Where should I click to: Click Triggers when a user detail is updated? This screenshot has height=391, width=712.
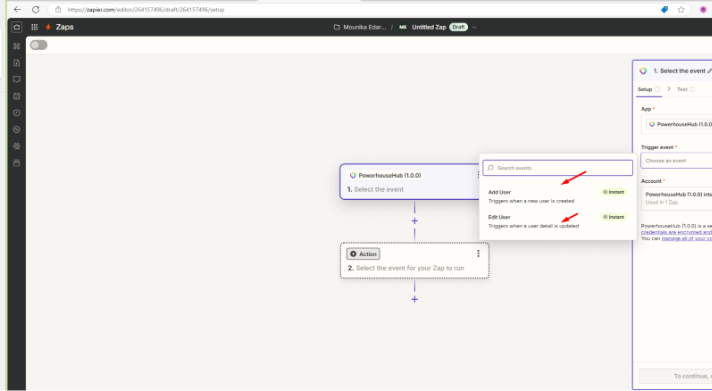(533, 226)
